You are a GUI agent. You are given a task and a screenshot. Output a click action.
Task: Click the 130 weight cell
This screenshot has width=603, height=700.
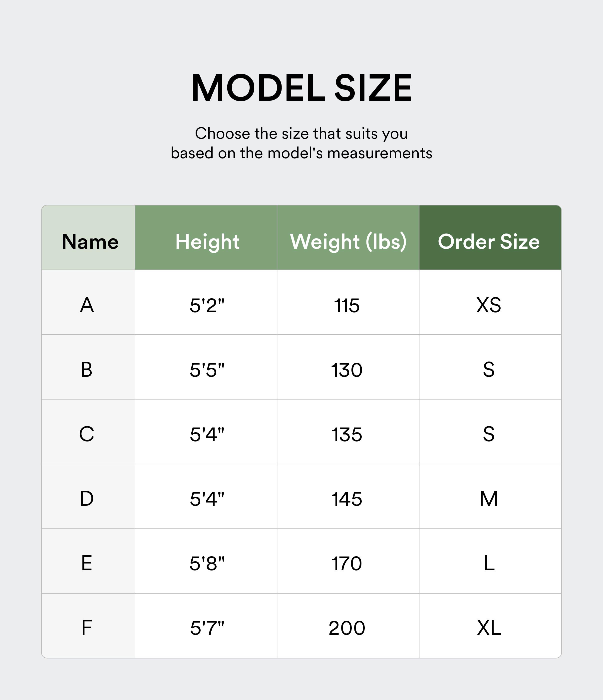(x=347, y=369)
